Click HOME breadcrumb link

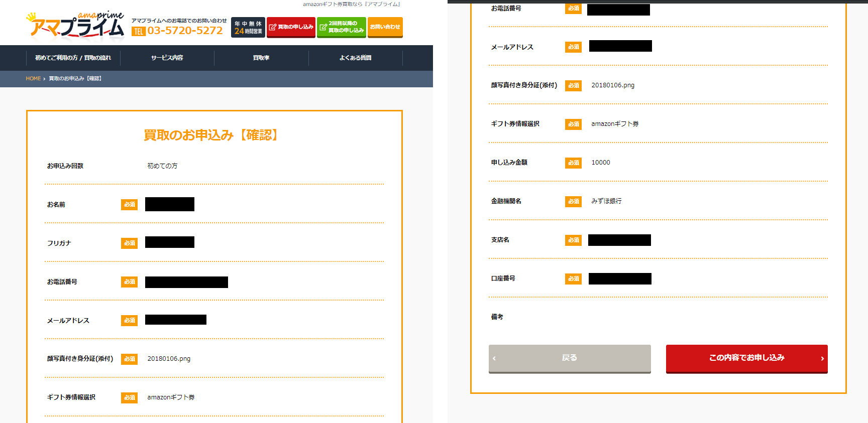pyautogui.click(x=33, y=79)
